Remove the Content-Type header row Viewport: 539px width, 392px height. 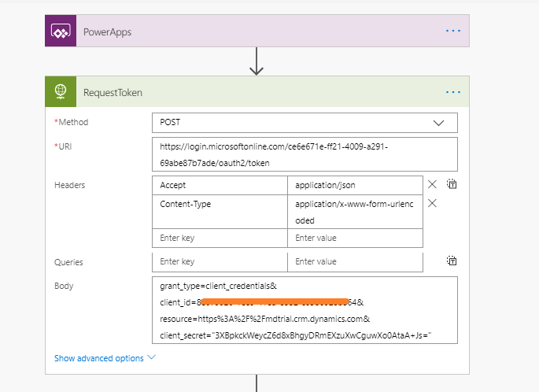pyautogui.click(x=432, y=203)
